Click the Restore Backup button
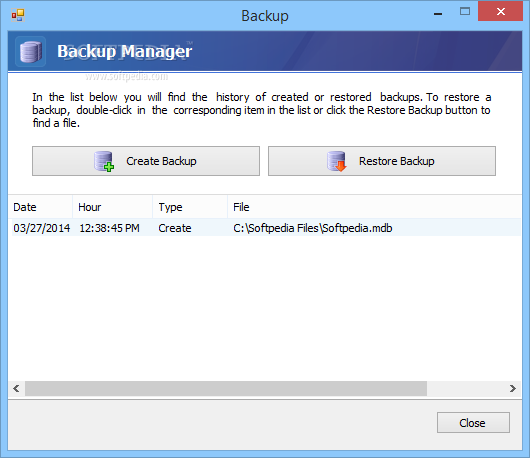The image size is (530, 458). pyautogui.click(x=382, y=161)
